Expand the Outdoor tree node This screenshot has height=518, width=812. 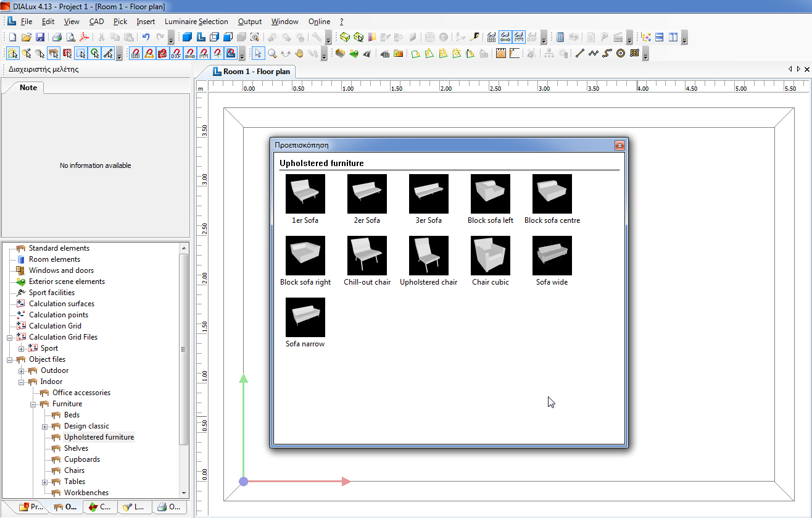21,370
